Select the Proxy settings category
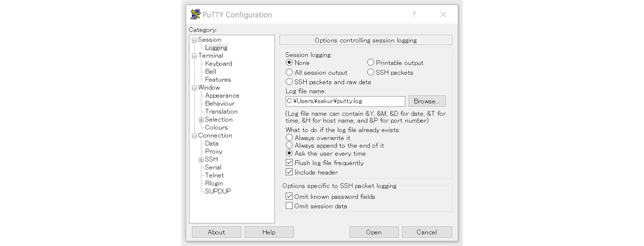644x246 pixels. tap(214, 152)
